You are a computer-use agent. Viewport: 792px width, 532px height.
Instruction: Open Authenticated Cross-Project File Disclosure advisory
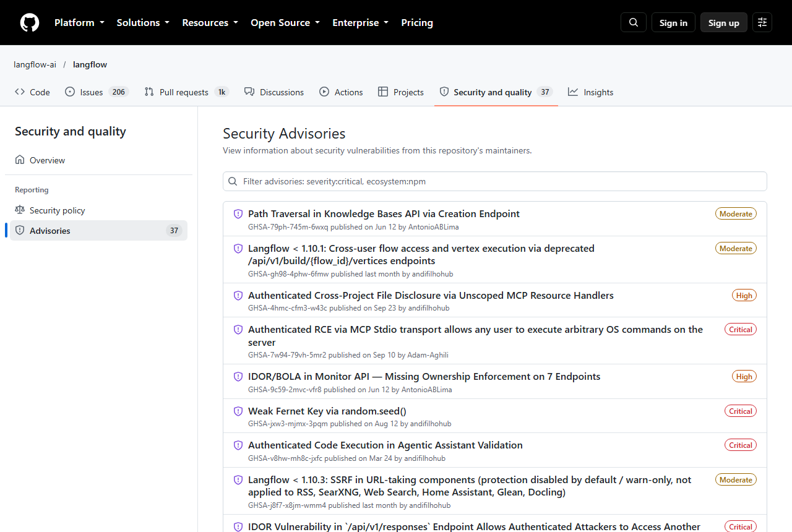[x=431, y=296]
